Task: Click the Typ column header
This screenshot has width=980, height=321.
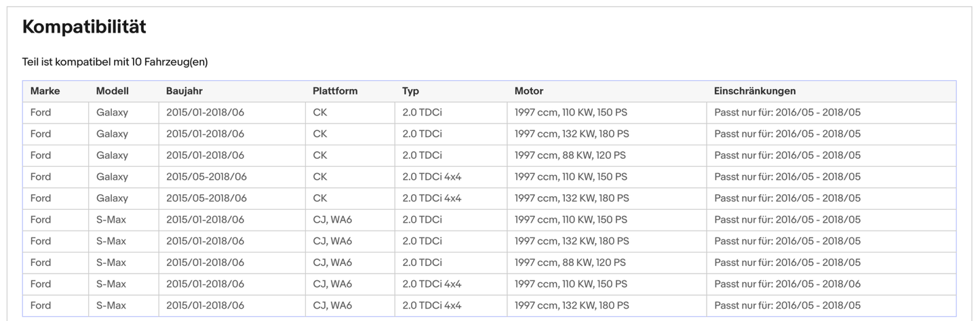Action: [x=410, y=91]
